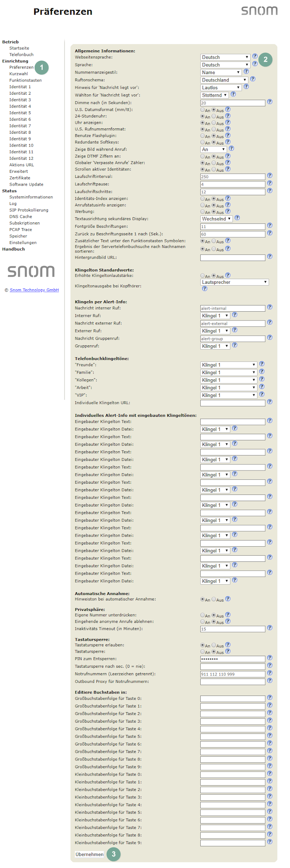Viewport: 290px width, 868px height.
Task: Open the Snom Technology GmbH link
Action: [x=34, y=290]
